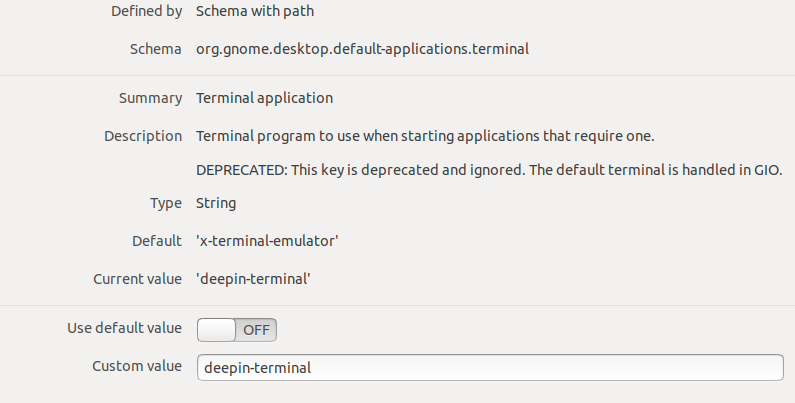Click the 'Terminal application' summary text
Screen dimensions: 795x403
264,98
